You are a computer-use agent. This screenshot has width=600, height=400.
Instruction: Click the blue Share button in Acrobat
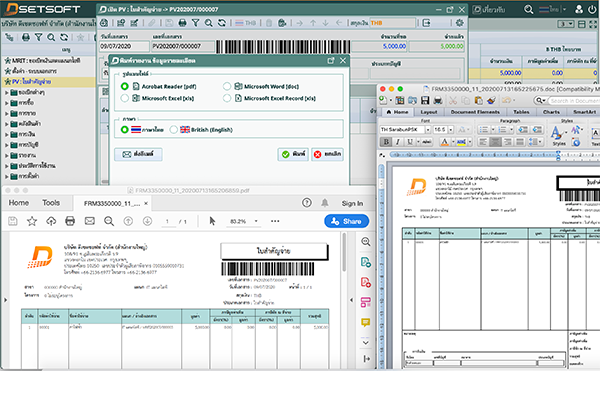346,221
